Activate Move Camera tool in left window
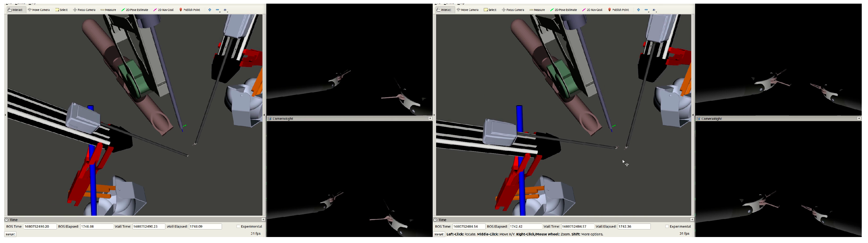The width and height of the screenshot is (868, 243). [x=39, y=10]
